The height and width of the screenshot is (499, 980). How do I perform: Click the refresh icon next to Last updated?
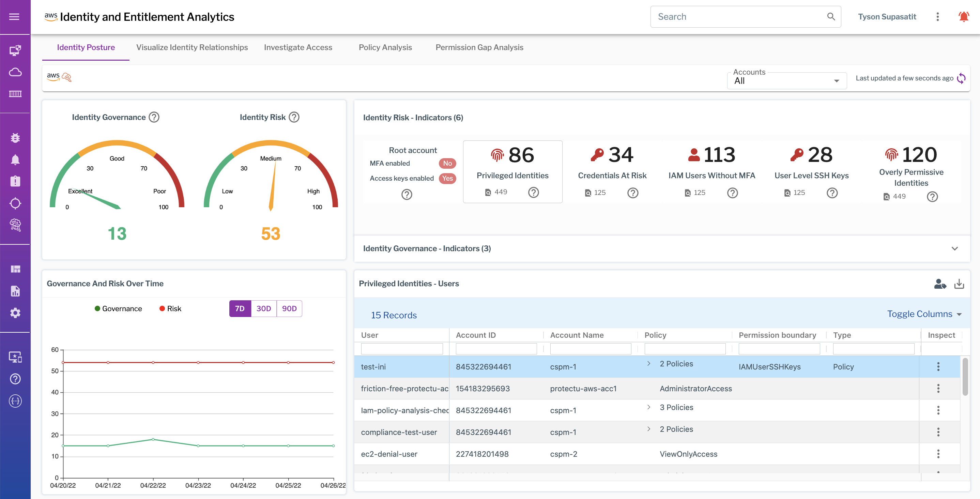click(962, 78)
